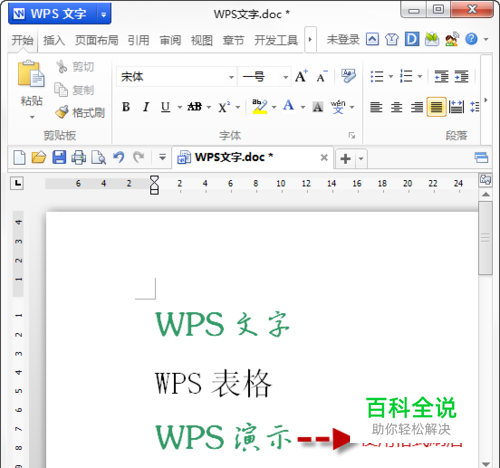500x468 pixels.
Task: Expand underline style dropdown arrow
Action: click(179, 107)
